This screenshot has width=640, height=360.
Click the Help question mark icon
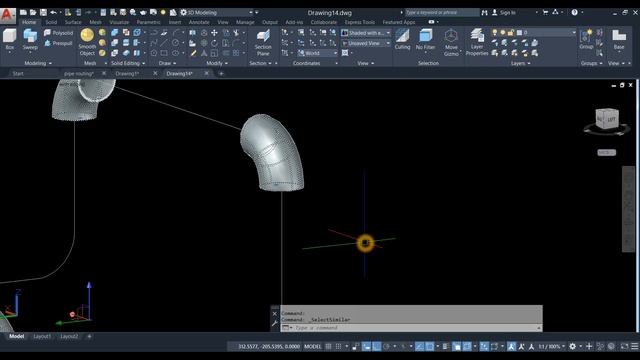coord(574,13)
